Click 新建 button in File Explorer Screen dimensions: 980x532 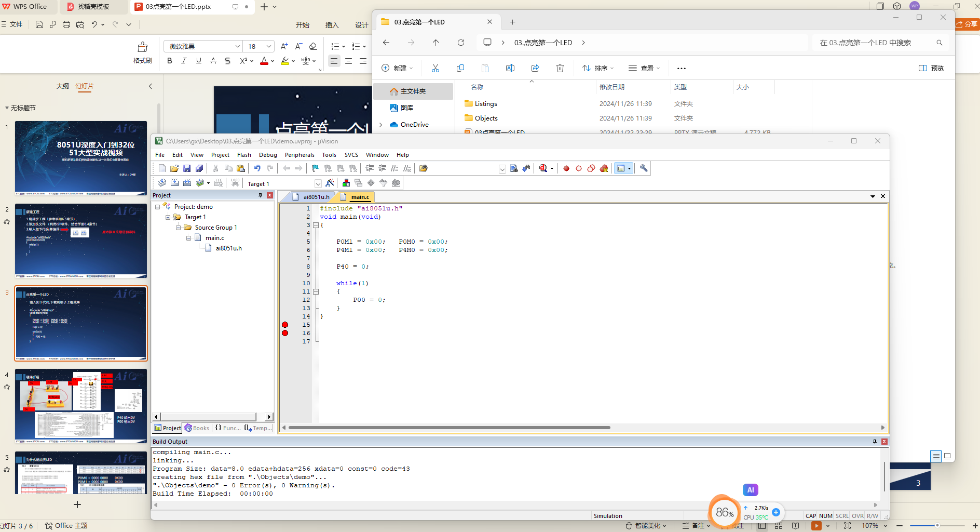[x=398, y=68]
